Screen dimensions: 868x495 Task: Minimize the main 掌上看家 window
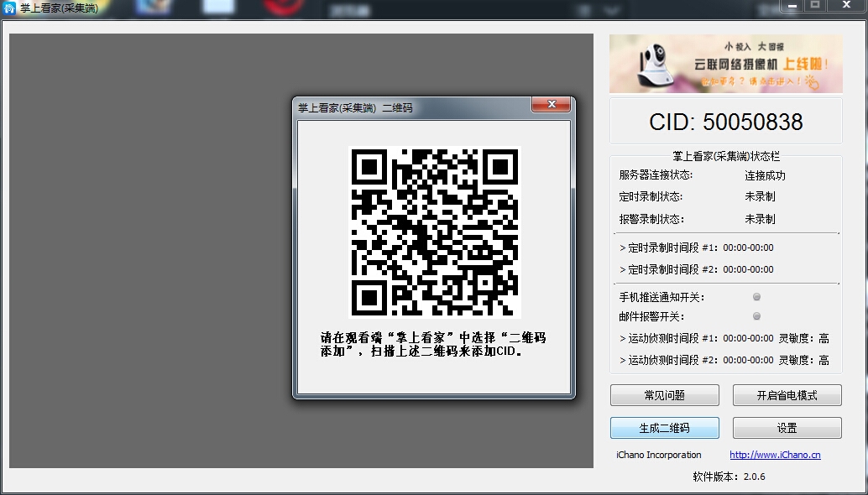coord(792,6)
